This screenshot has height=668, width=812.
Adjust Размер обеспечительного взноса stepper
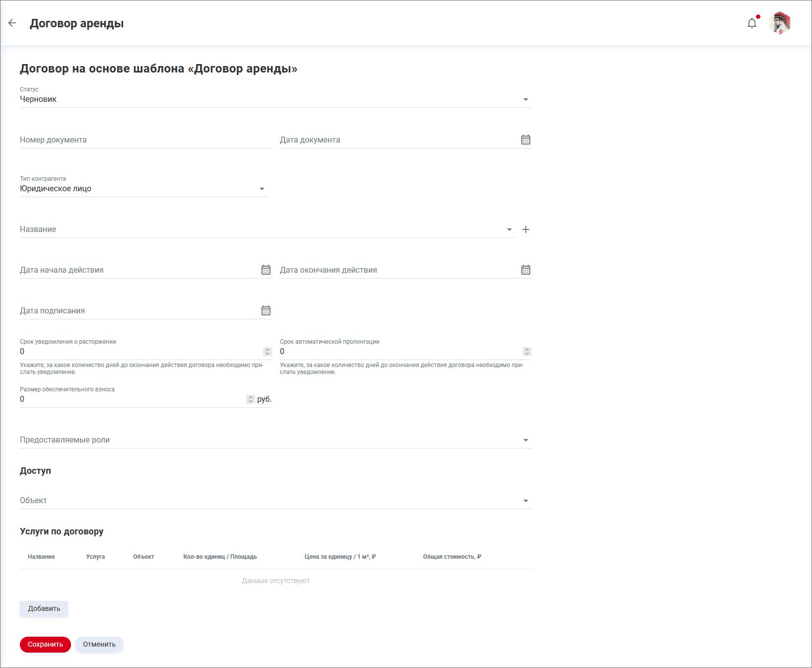(251, 399)
